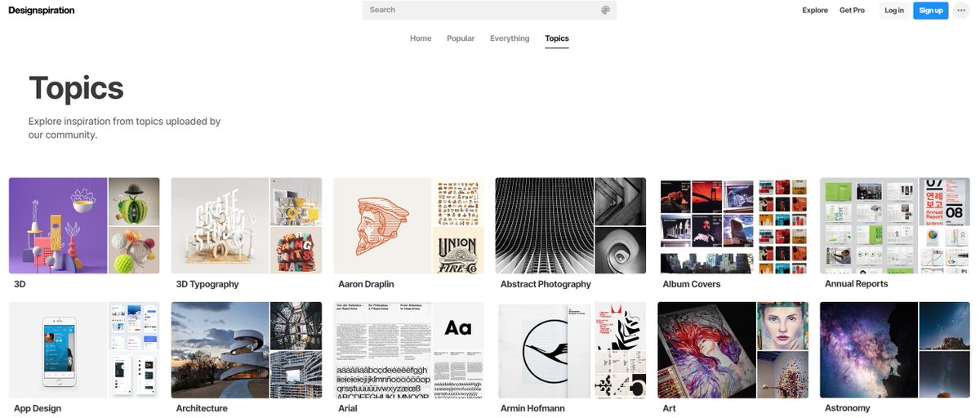Open the Explore link
Viewport: 980px width, 418px height.
[x=815, y=11]
